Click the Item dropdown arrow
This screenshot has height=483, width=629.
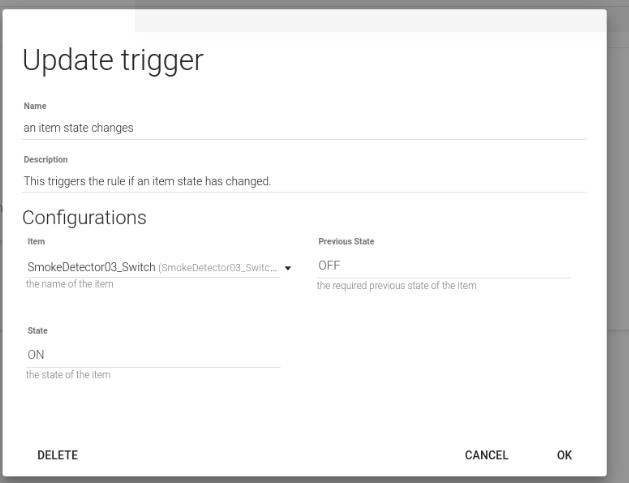point(288,268)
